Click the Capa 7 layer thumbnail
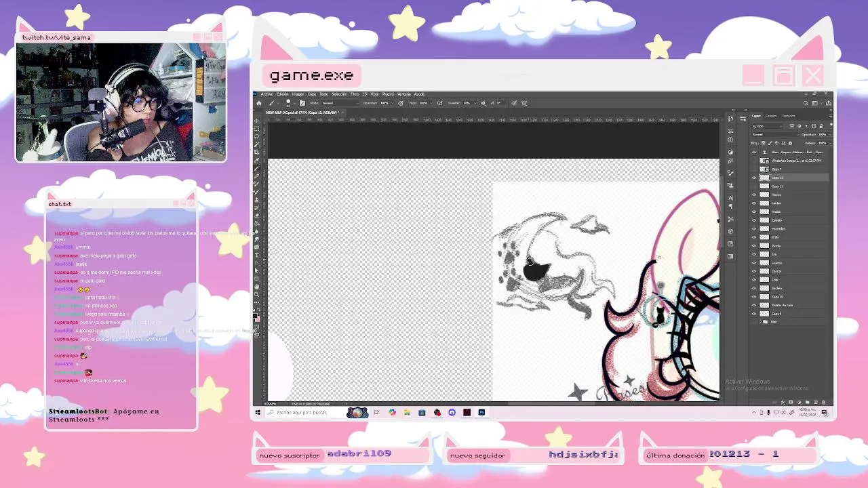 tap(764, 169)
